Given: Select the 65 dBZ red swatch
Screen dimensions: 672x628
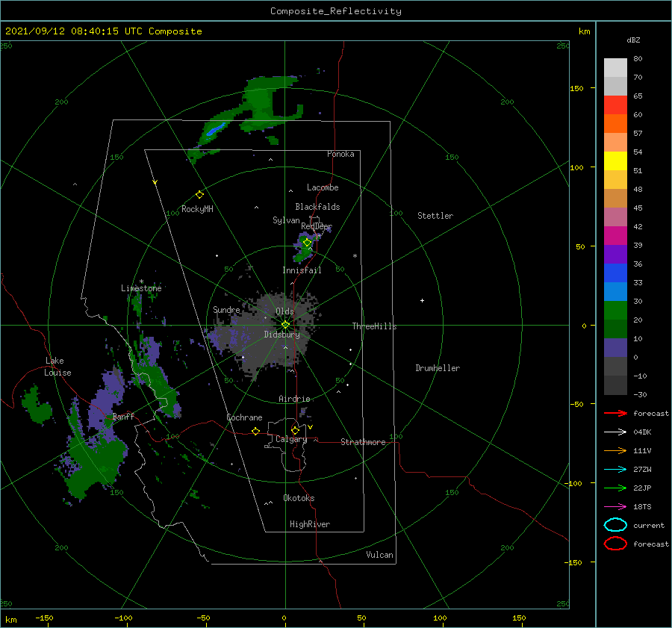Looking at the screenshot, I should (x=615, y=105).
